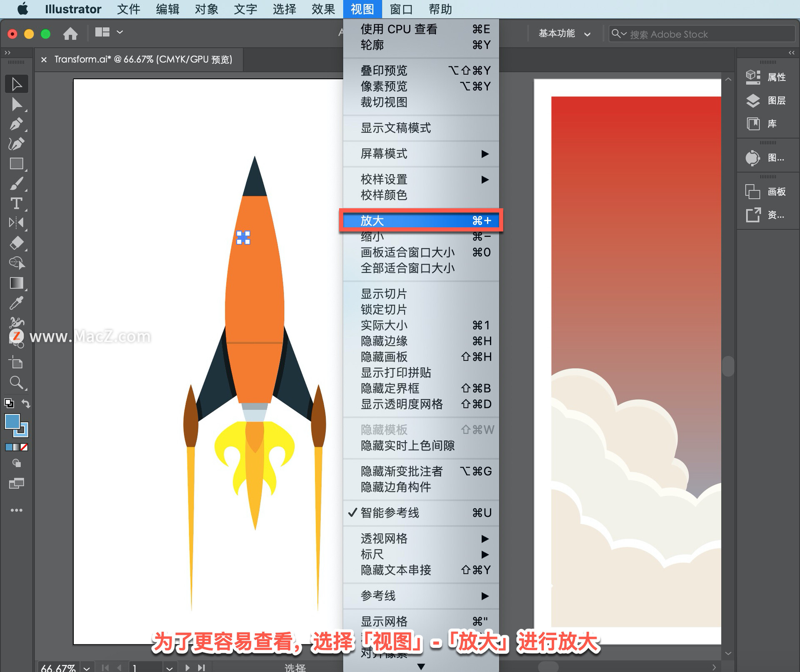Pick the Zoom magnifier tool
This screenshot has width=800, height=672.
click(16, 382)
